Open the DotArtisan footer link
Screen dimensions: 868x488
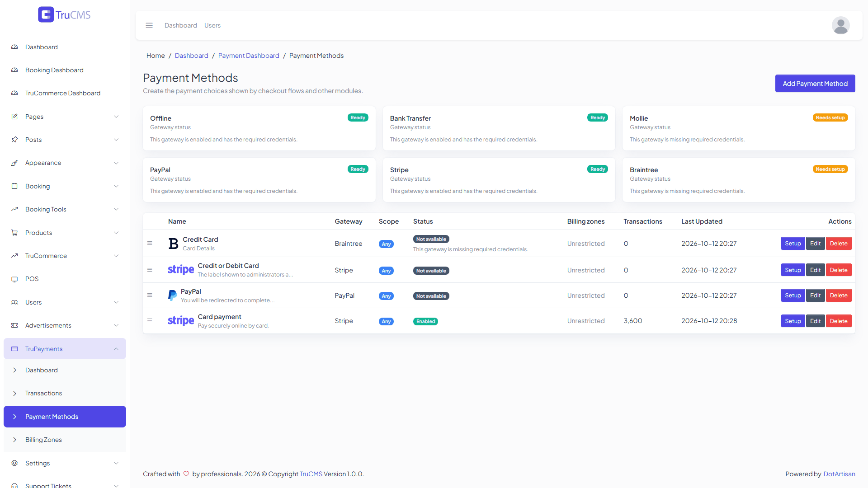click(839, 474)
